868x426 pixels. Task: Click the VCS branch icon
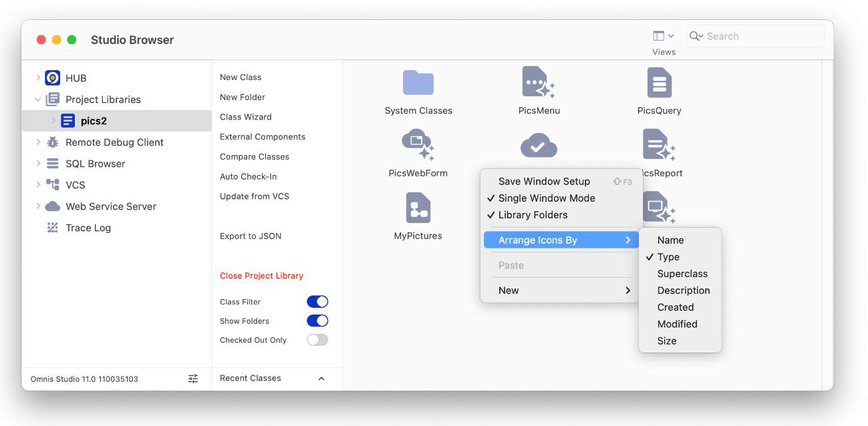point(52,185)
